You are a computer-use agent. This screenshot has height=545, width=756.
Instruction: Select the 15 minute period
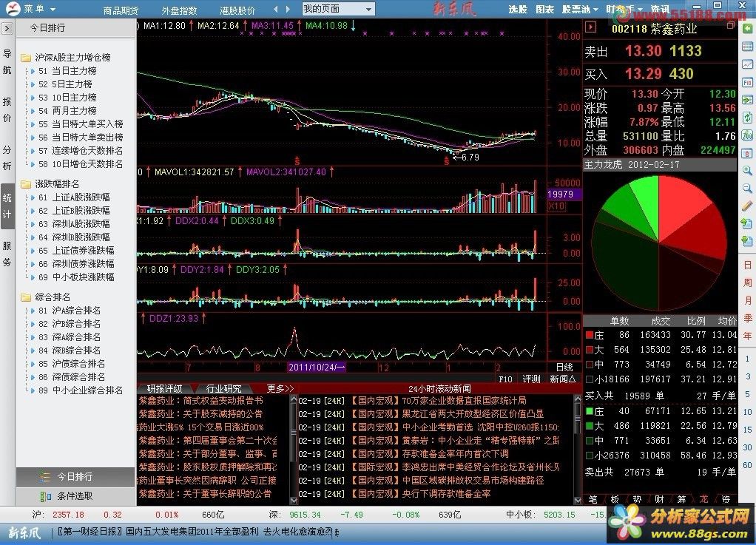pos(747,430)
